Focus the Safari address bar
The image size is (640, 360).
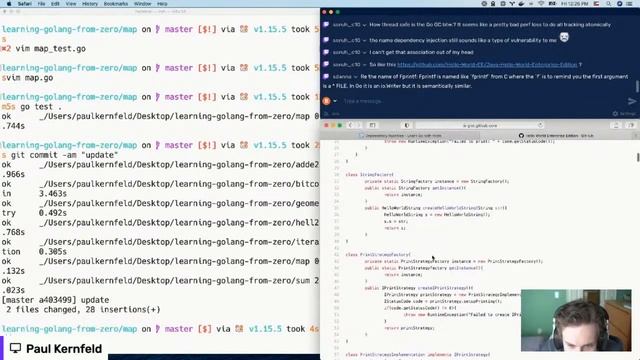click(480, 125)
